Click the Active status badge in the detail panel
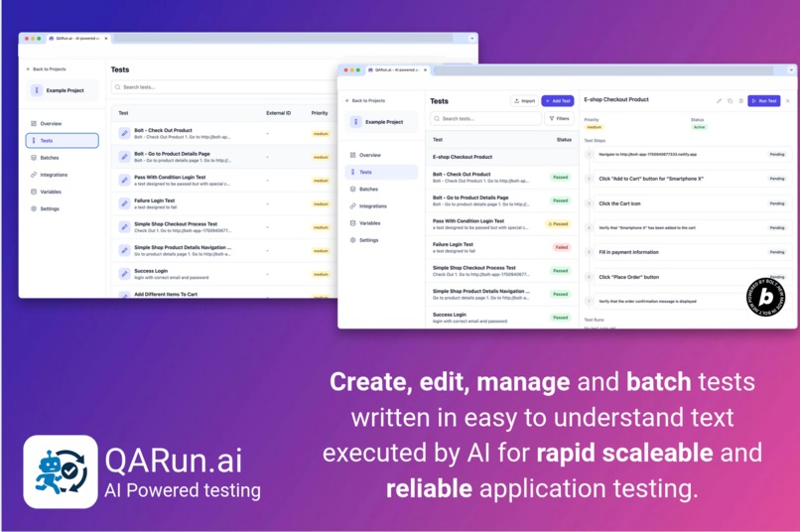This screenshot has width=800, height=532. point(699,127)
